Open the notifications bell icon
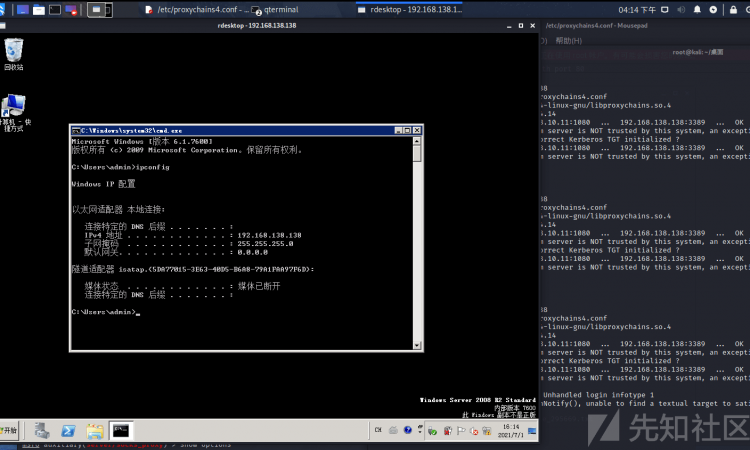 (x=697, y=10)
